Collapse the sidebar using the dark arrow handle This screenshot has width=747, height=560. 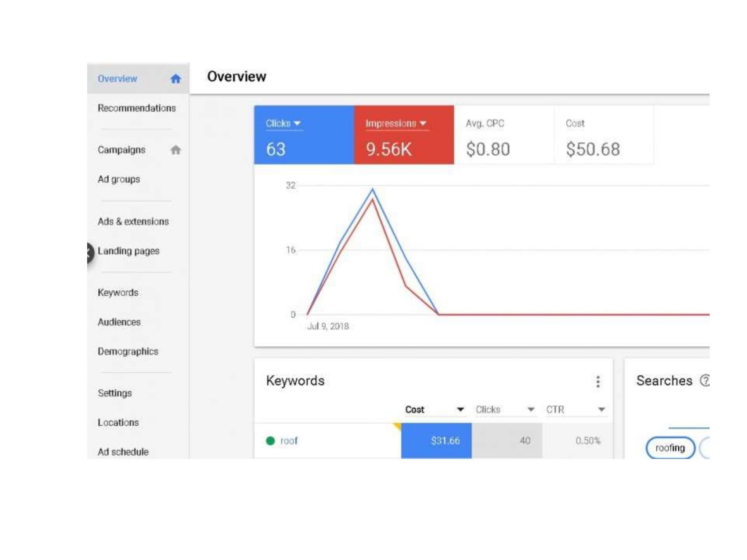pyautogui.click(x=89, y=252)
